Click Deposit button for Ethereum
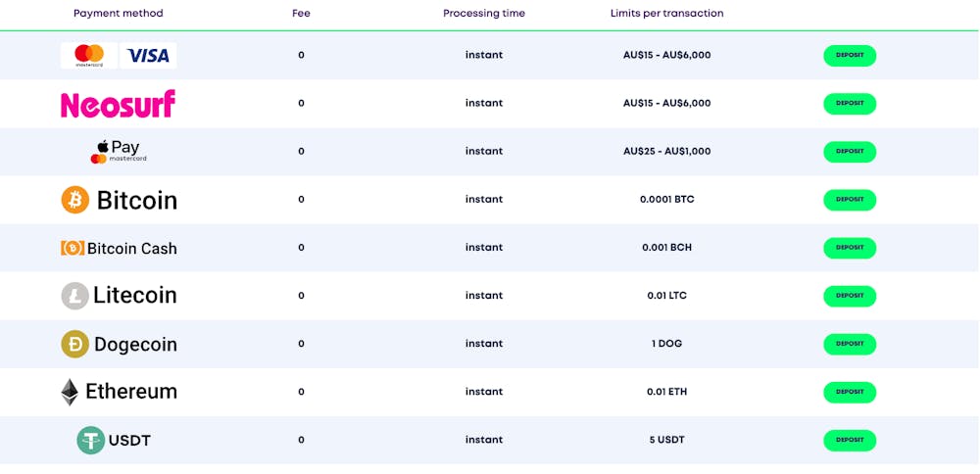The height and width of the screenshot is (474, 980). 850,392
